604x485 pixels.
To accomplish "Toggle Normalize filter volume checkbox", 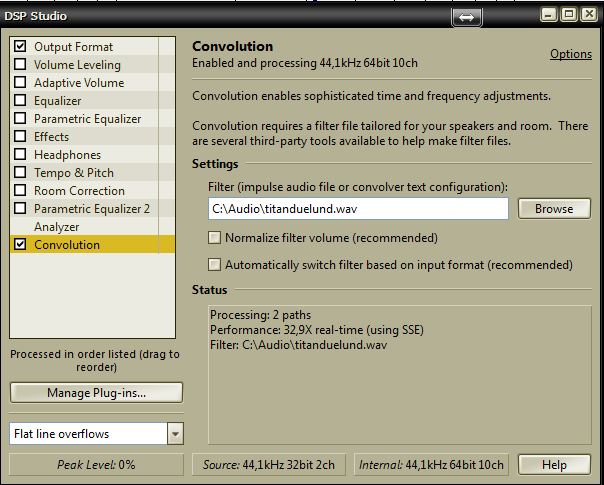I will [x=215, y=238].
